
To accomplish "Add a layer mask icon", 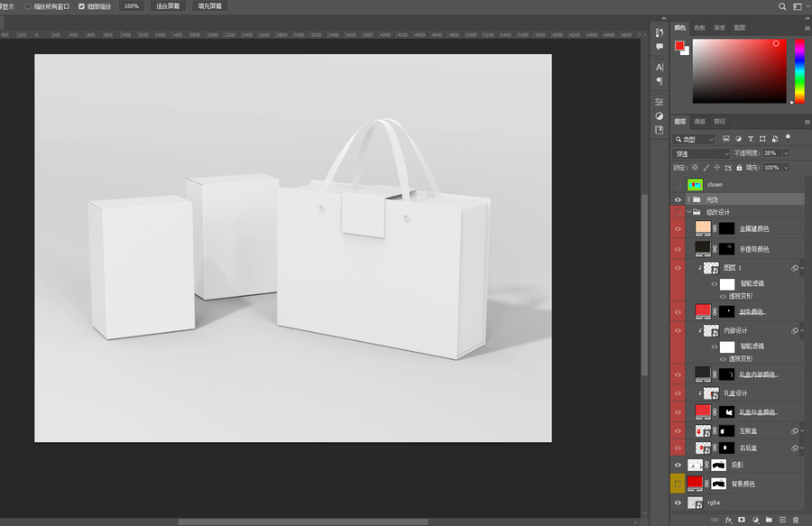I will point(742,520).
